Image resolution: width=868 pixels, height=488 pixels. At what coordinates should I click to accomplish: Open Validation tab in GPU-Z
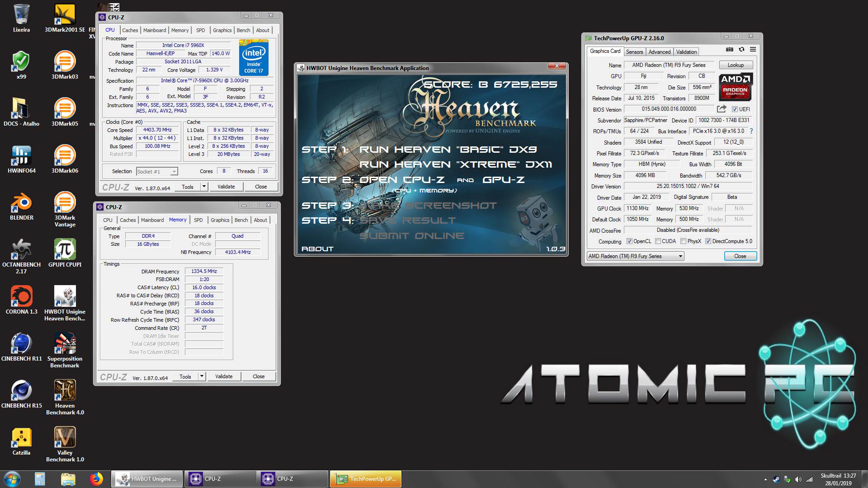click(686, 52)
